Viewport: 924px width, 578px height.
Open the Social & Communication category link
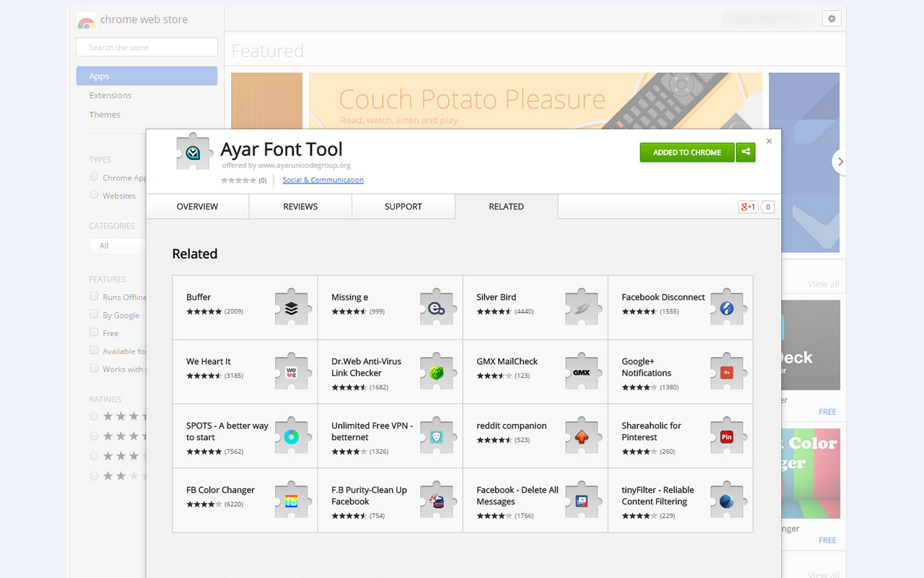point(323,180)
